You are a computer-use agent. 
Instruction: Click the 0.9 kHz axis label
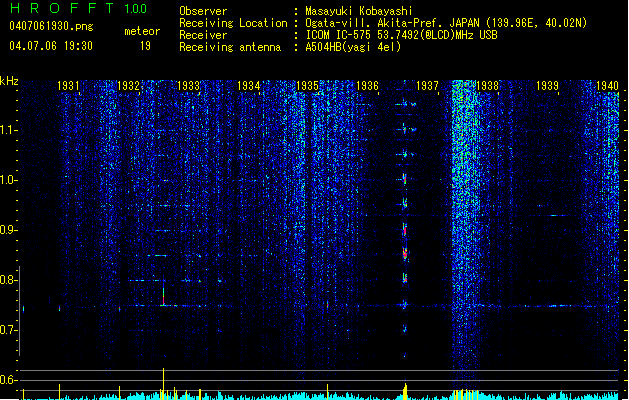pos(8,230)
